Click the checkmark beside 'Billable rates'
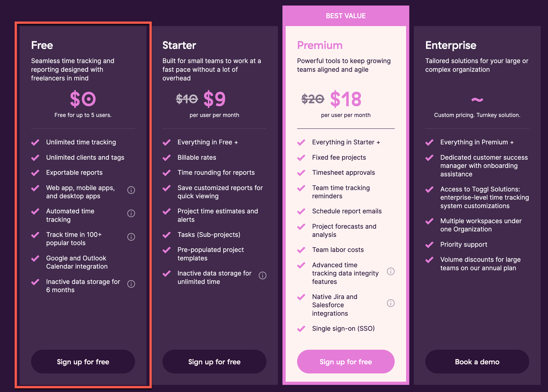This screenshot has height=392, width=548. pyautogui.click(x=166, y=157)
